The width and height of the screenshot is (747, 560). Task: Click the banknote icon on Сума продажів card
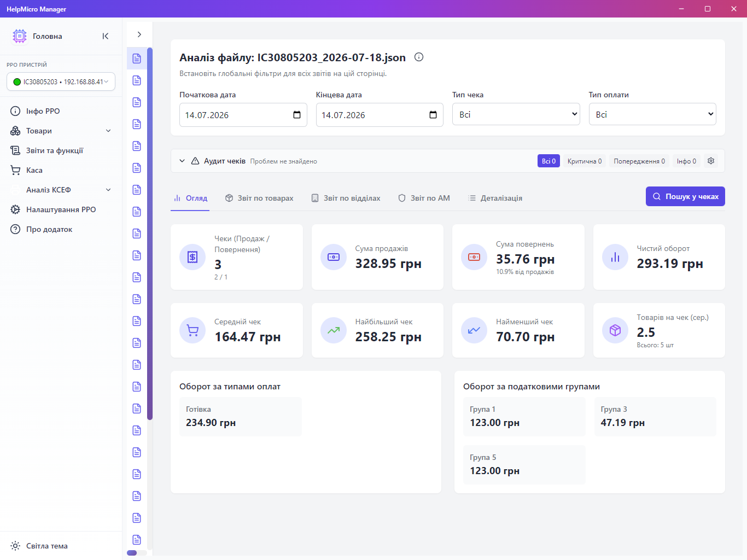[x=334, y=257]
